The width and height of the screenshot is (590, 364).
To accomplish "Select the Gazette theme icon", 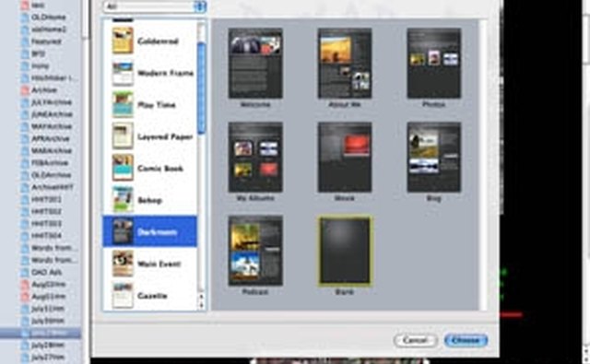I will coord(123,296).
